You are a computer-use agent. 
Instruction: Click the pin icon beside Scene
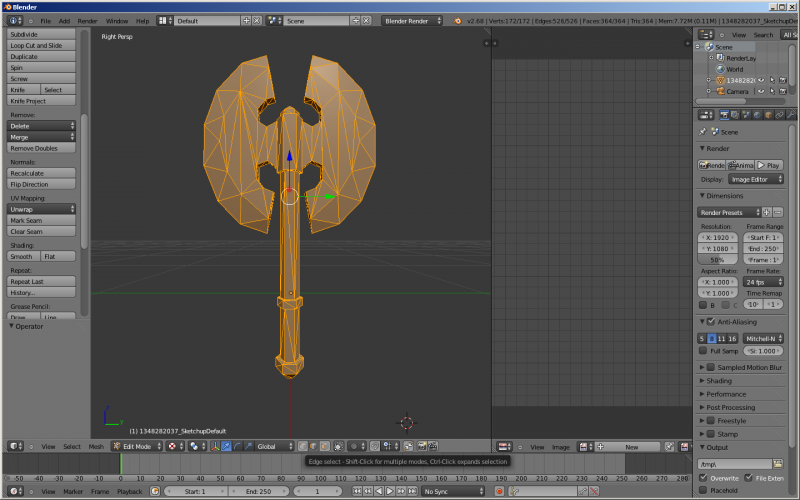click(x=703, y=131)
